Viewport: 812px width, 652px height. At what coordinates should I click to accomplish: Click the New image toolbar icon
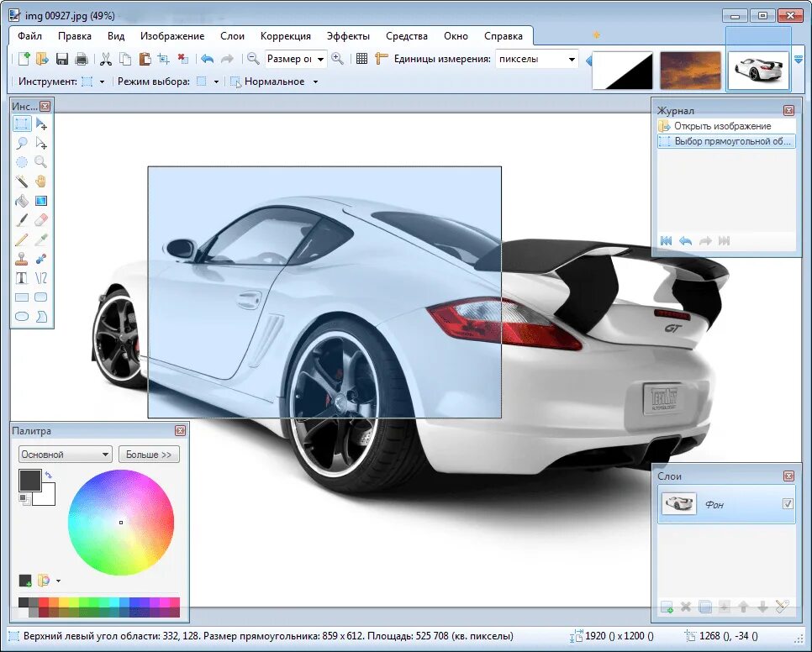click(24, 59)
